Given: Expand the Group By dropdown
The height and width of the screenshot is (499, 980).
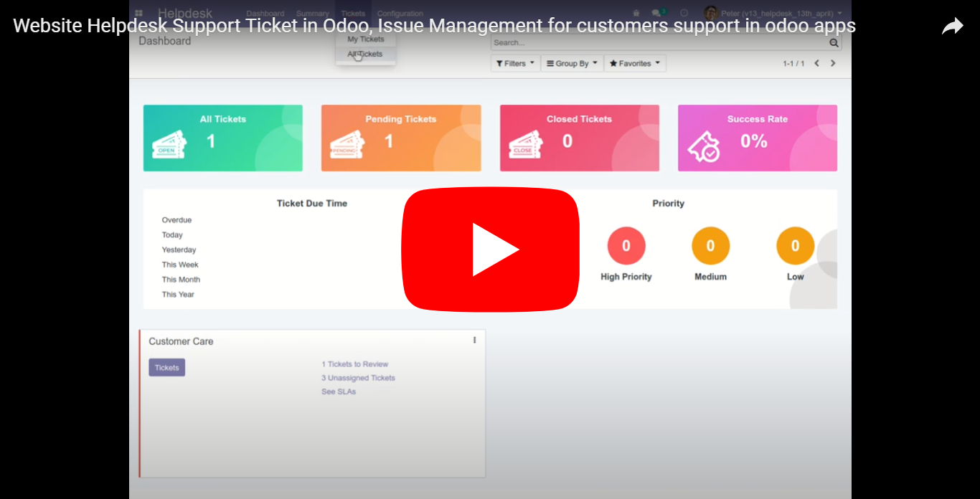Looking at the screenshot, I should coord(572,64).
